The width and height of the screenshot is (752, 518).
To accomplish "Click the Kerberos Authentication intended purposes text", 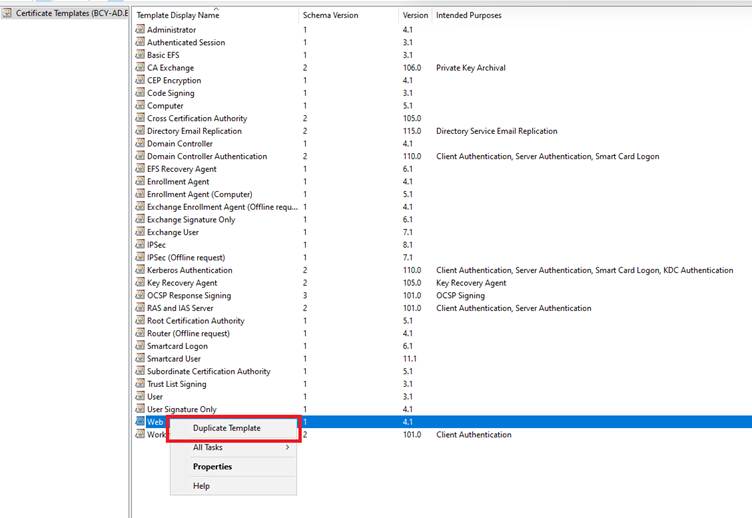I will coord(585,270).
